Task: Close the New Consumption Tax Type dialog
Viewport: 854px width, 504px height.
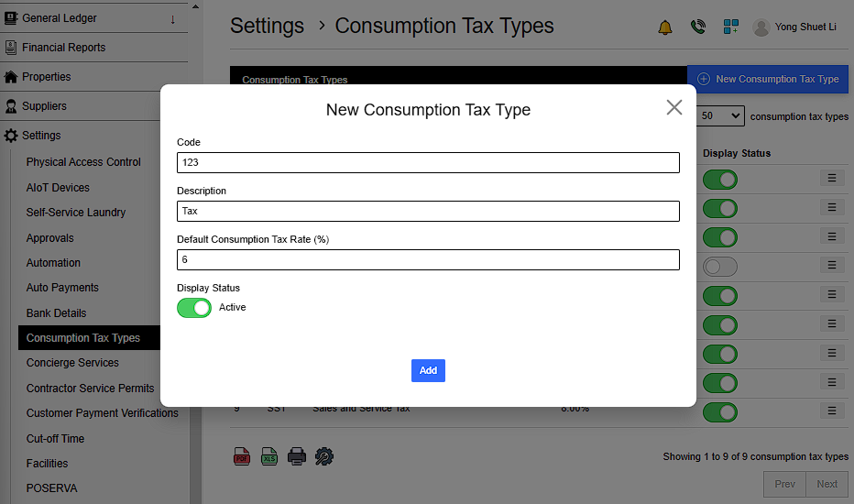Action: coord(674,107)
